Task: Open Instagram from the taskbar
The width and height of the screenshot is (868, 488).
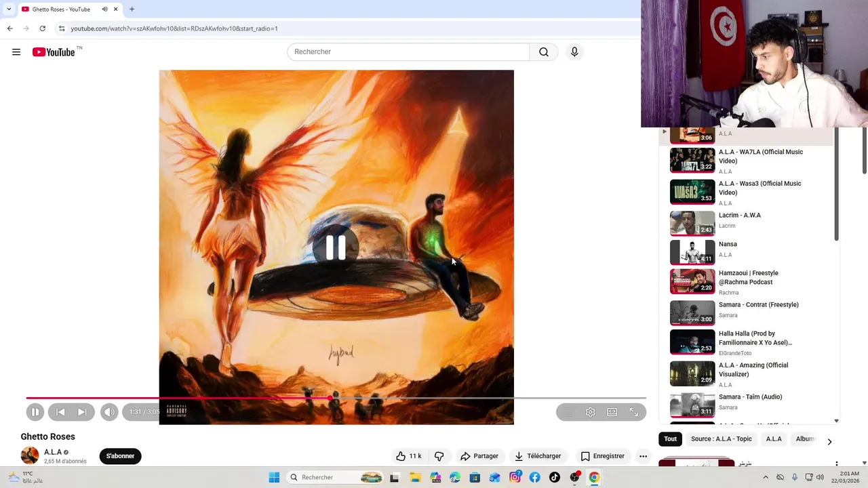Action: [515, 478]
